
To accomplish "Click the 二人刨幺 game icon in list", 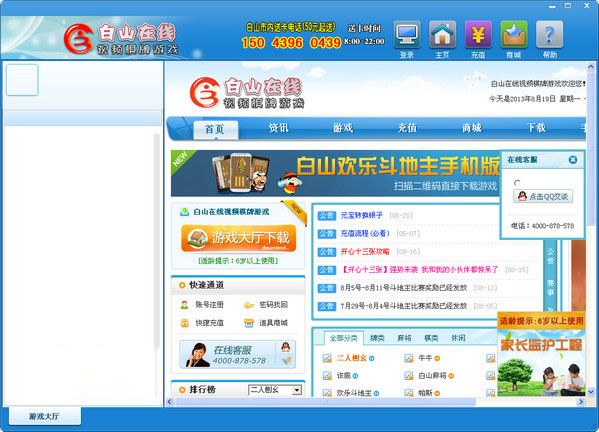I will coord(327,358).
